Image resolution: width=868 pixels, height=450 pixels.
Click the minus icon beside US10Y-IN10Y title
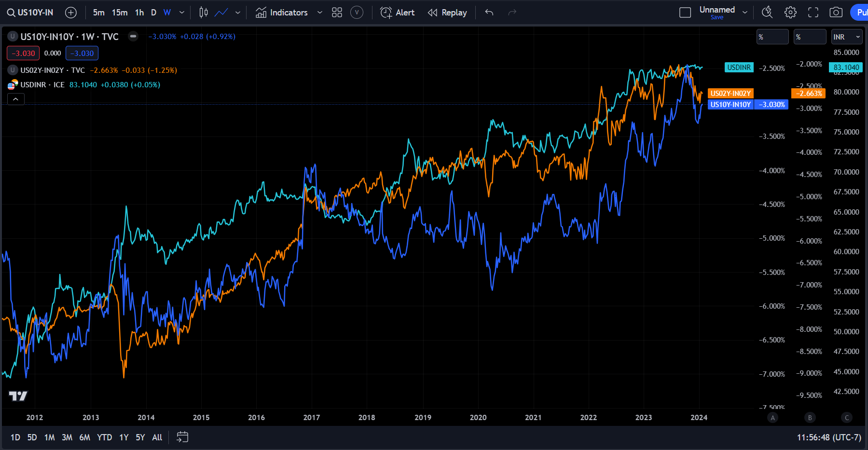[x=133, y=36]
